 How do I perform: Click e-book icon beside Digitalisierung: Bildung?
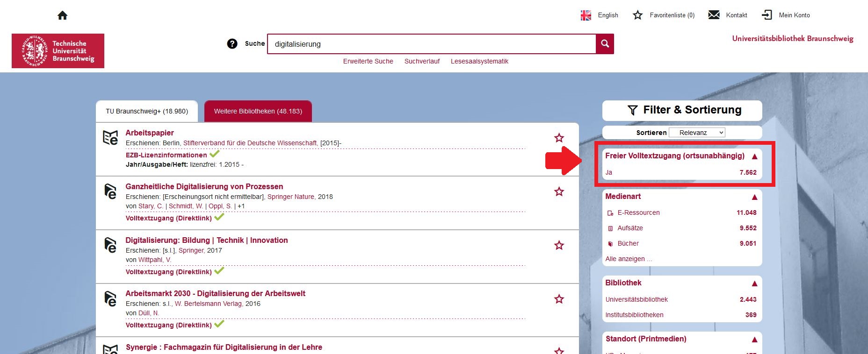point(110,245)
